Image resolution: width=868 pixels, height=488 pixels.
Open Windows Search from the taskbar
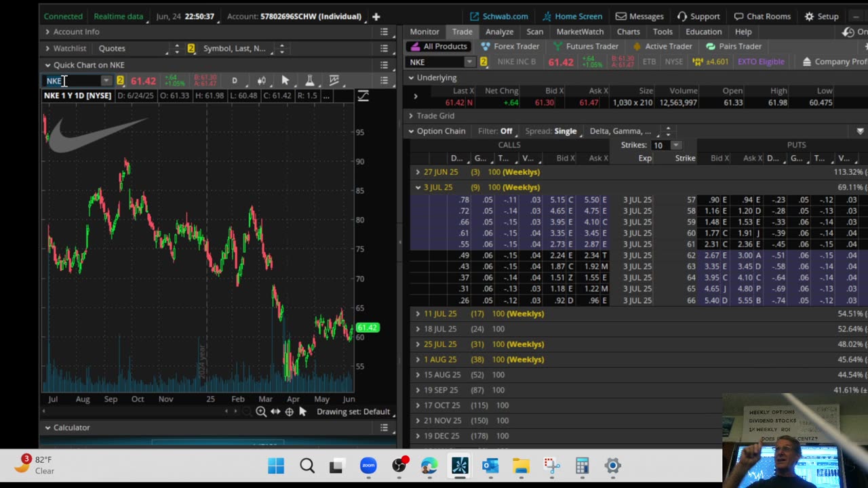click(x=307, y=466)
